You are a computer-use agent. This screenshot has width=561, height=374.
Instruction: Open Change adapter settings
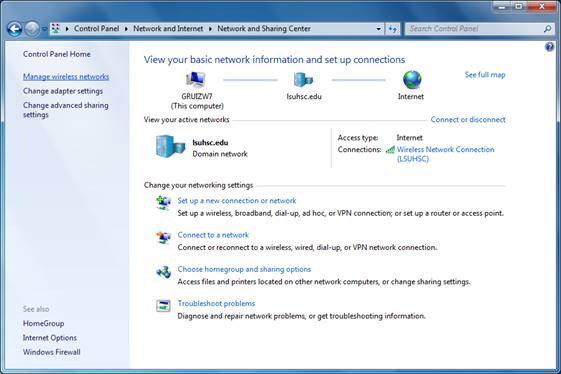point(63,91)
